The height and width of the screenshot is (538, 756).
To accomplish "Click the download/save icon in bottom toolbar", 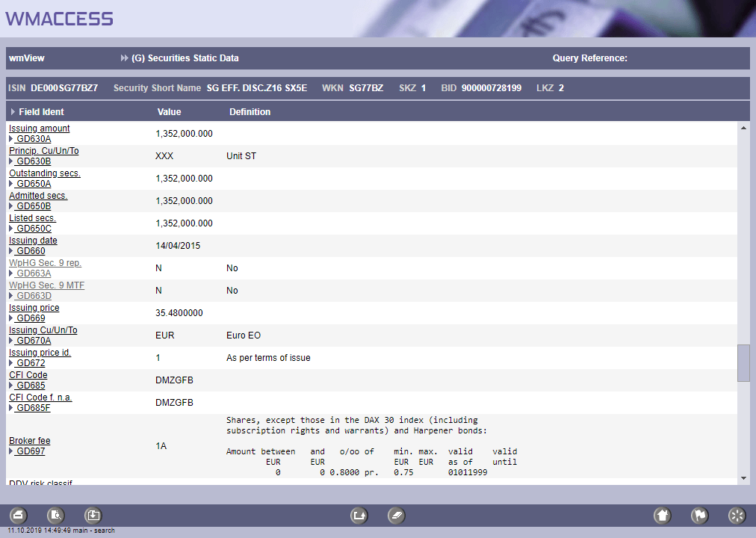I will (93, 516).
